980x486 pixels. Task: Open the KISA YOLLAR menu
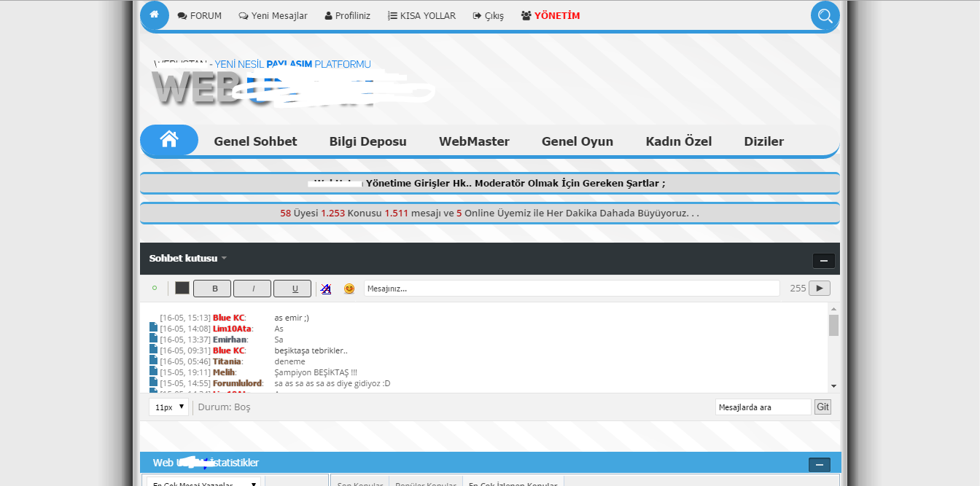click(x=421, y=15)
